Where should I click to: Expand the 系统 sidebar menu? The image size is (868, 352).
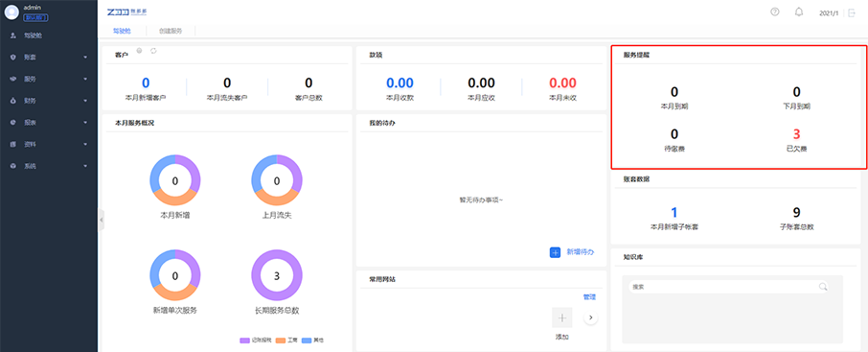tap(49, 166)
